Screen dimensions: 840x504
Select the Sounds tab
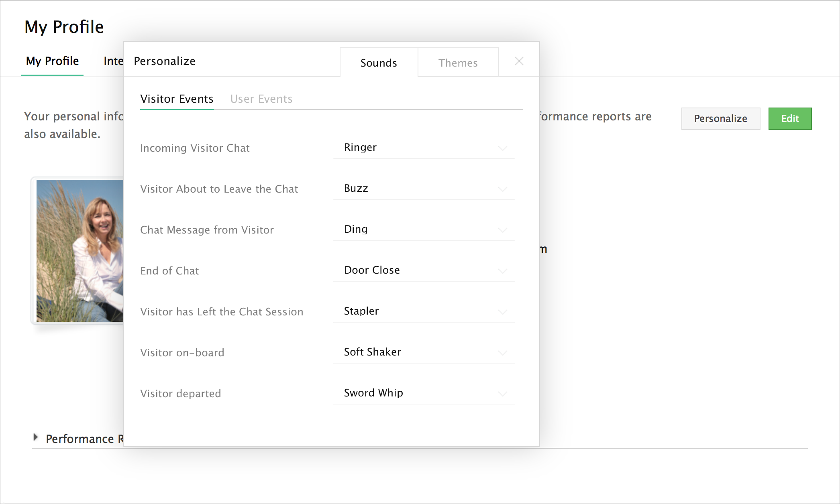pos(378,63)
